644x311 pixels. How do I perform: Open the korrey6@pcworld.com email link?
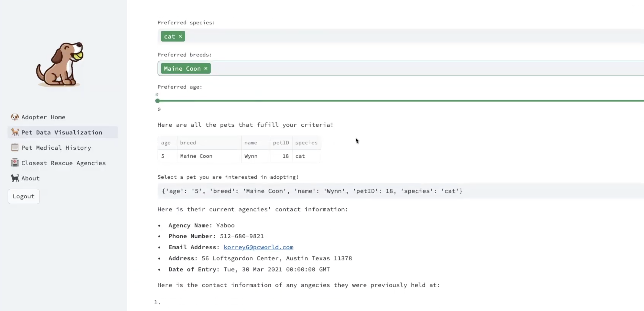258,247
